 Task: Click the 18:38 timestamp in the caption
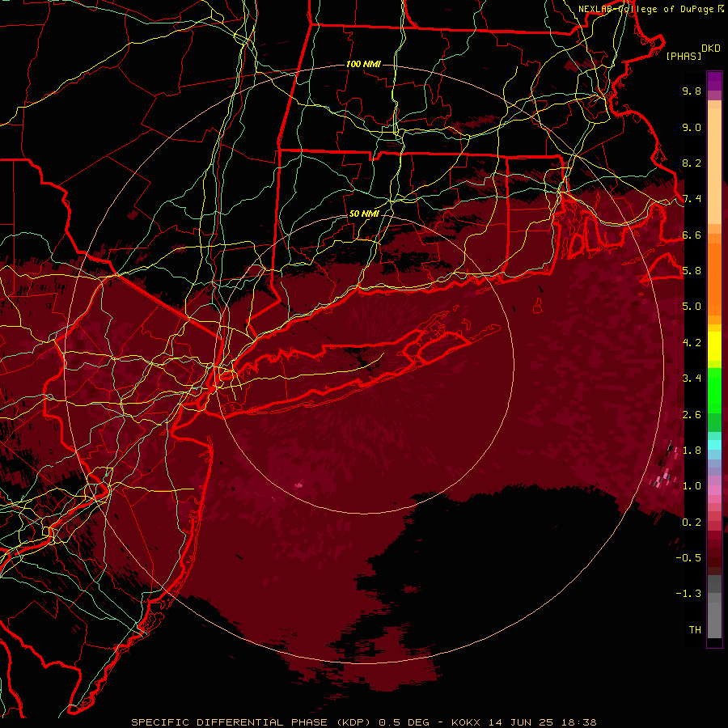(578, 722)
